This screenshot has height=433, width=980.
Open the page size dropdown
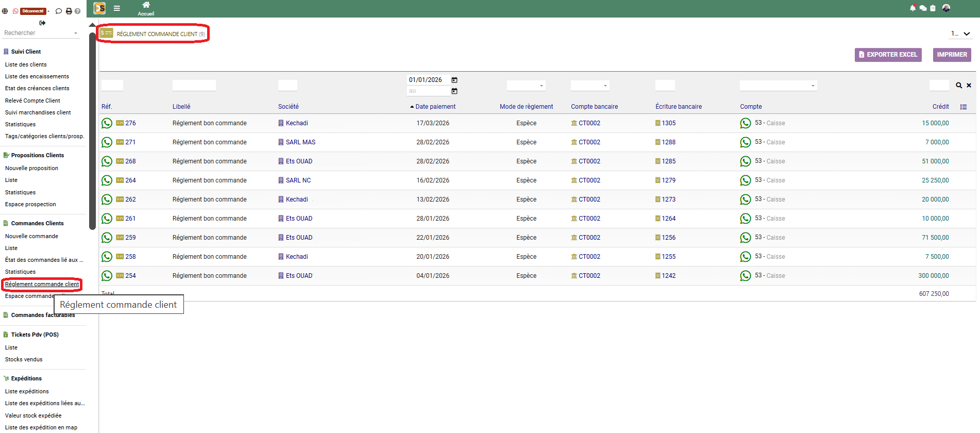tap(960, 34)
